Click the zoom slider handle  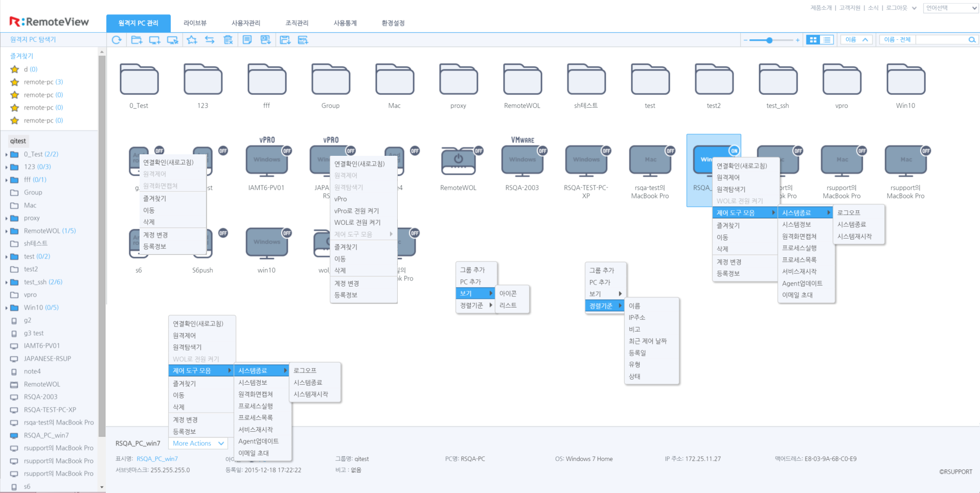[x=769, y=40]
